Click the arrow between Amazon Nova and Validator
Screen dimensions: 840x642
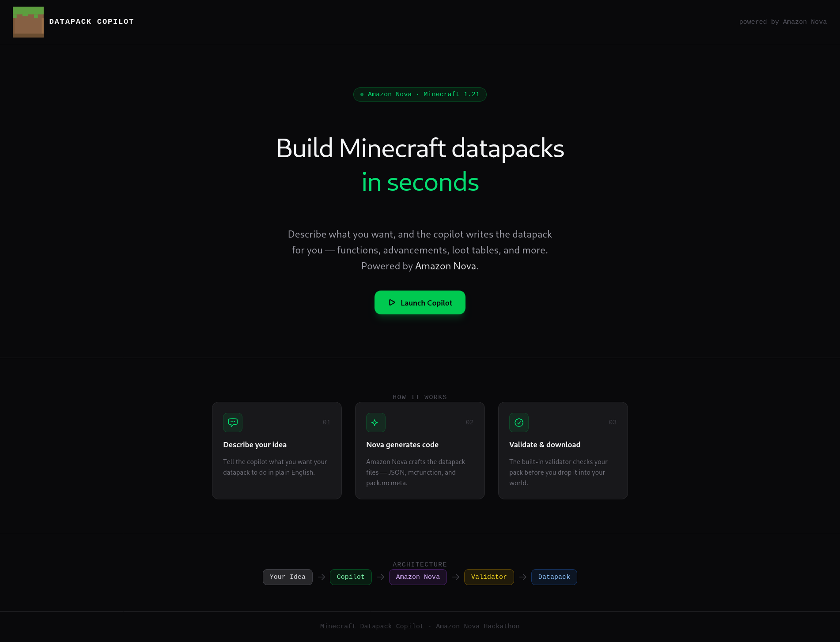(456, 577)
